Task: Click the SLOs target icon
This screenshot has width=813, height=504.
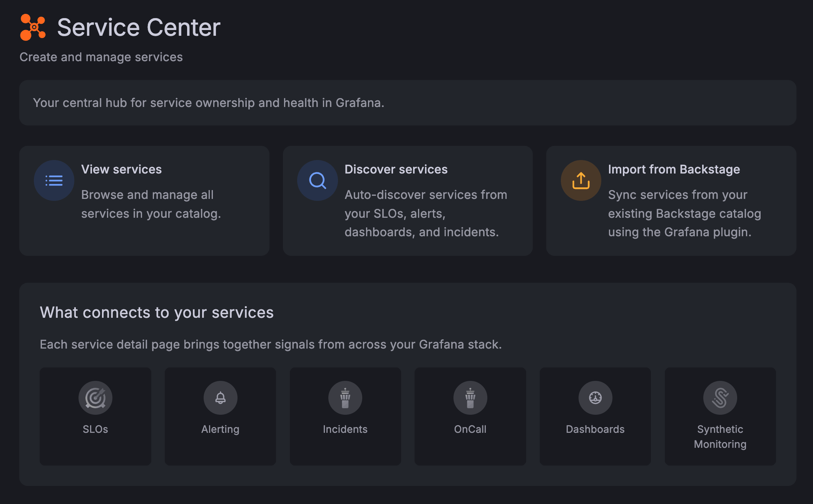Action: tap(95, 398)
